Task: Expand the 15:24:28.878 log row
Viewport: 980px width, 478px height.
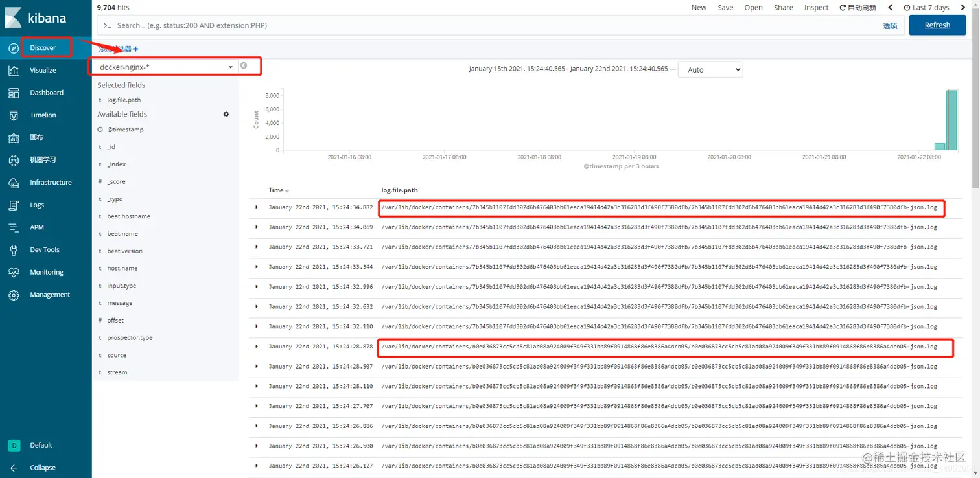Action: [x=257, y=347]
